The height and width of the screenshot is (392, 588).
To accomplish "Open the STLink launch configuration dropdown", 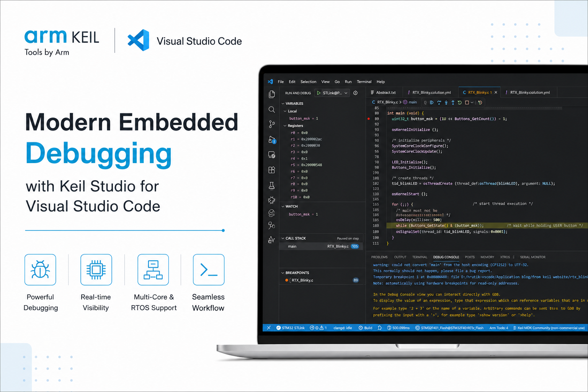I will pyautogui.click(x=332, y=93).
